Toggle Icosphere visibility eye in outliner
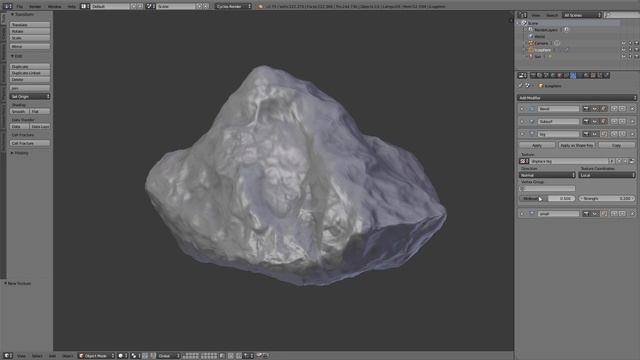640x360 pixels. tap(623, 50)
